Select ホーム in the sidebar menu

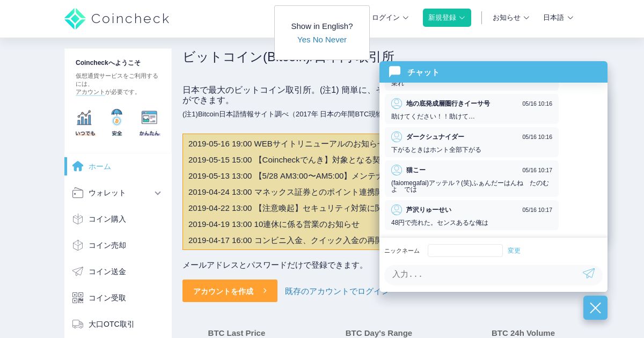118,166
